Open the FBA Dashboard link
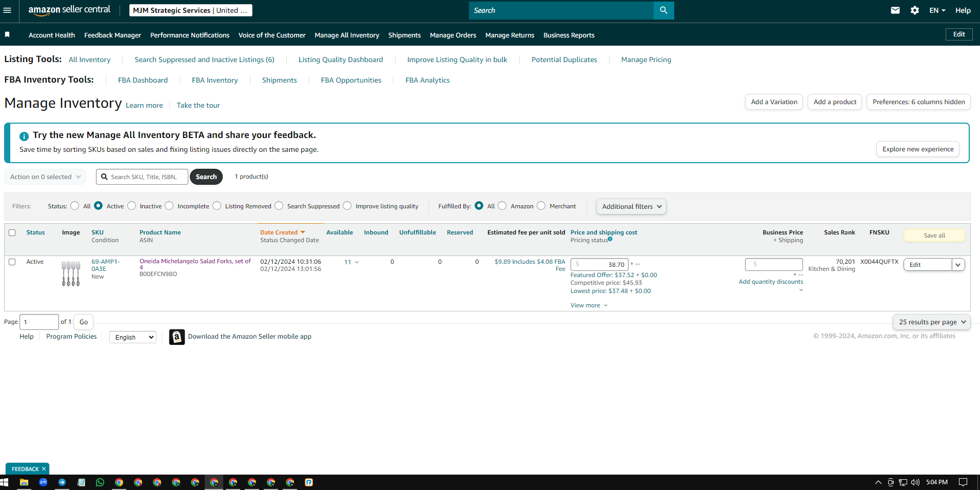Viewport: 980px width, 490px height. click(x=143, y=80)
